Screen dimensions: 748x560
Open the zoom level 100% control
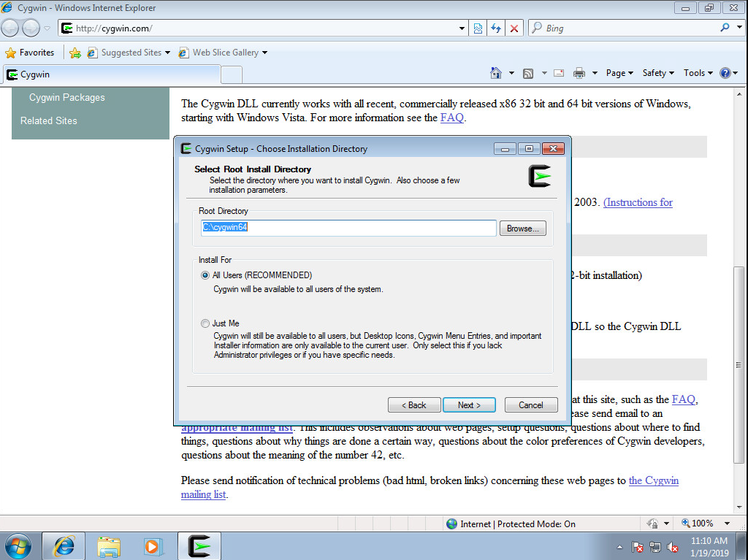698,523
